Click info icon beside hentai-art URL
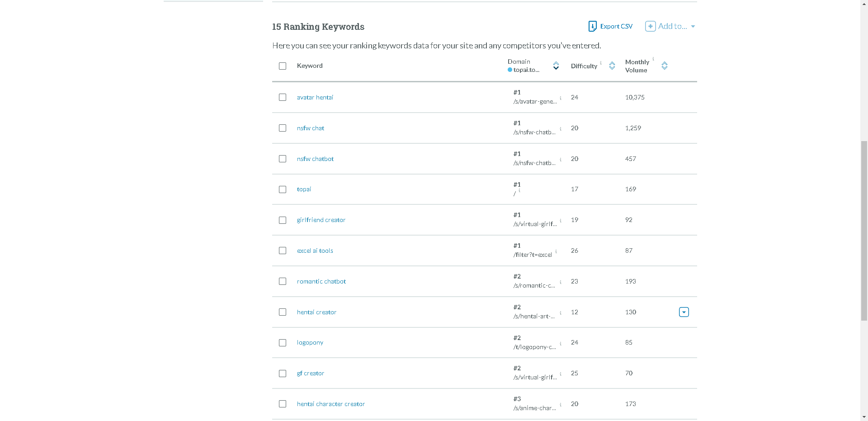Viewport: 868px width, 421px height. coord(561,313)
